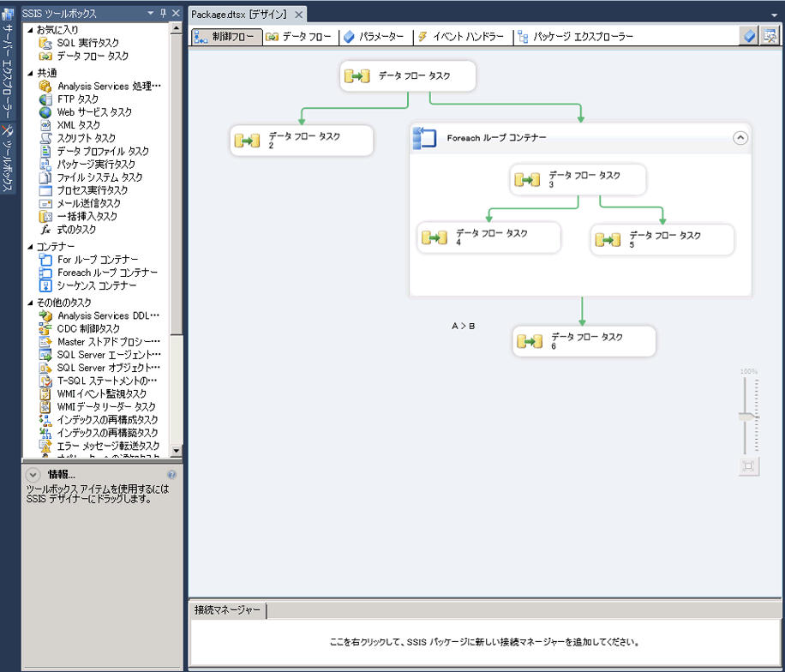Pin the SSIS ツールボックス panel
Viewport: 785px width, 672px height.
tap(164, 14)
